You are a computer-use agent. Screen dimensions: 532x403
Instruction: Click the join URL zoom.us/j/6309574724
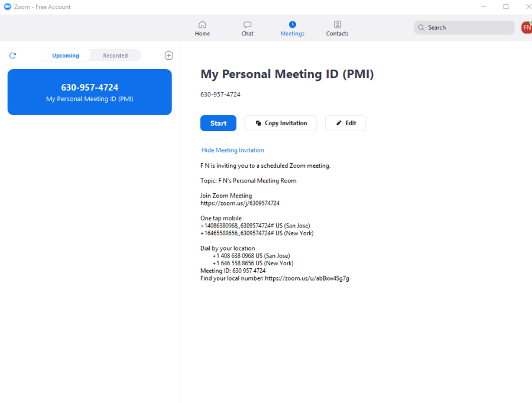click(240, 203)
